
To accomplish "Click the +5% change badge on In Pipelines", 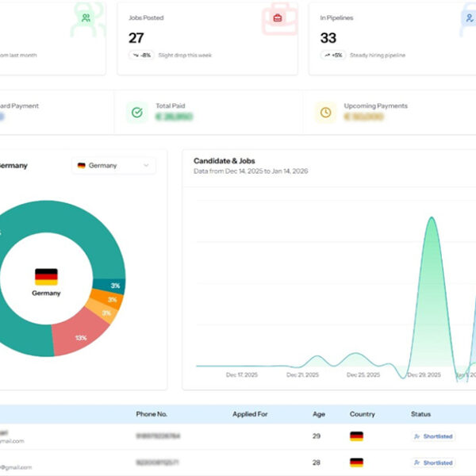I will [333, 56].
